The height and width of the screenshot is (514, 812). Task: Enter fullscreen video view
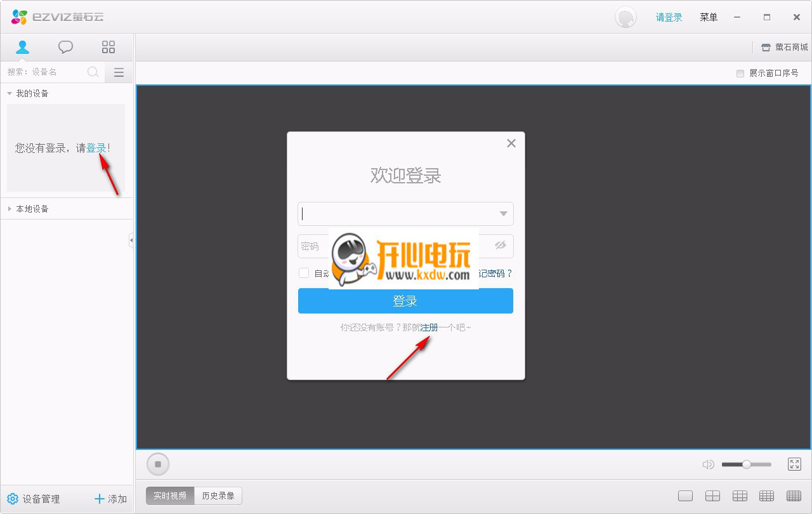[x=794, y=465]
